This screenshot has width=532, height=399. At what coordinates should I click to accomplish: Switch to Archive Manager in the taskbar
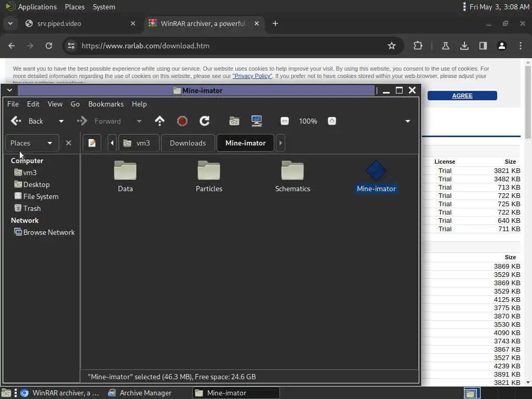tap(140, 393)
